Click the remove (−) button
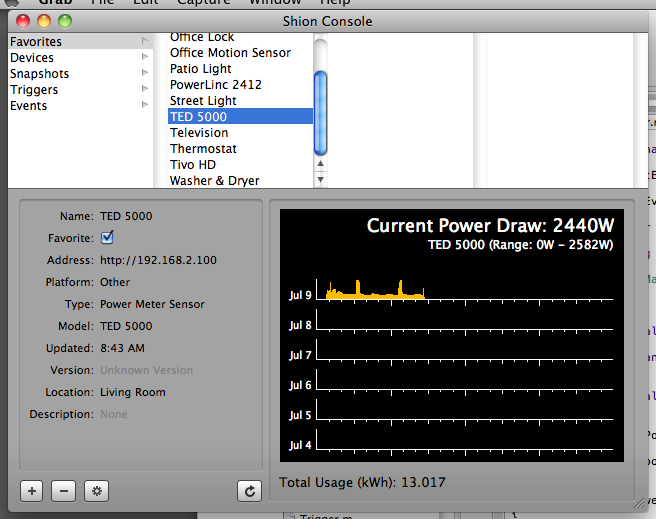This screenshot has height=519, width=656. [x=64, y=491]
